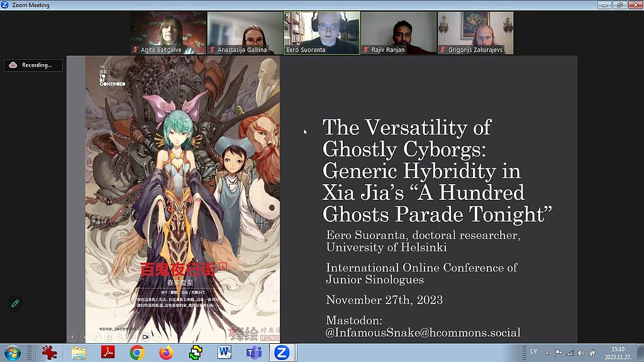This screenshot has height=362, width=644.
Task: Open the green-yellow sync app taskbar icon
Action: point(196,353)
